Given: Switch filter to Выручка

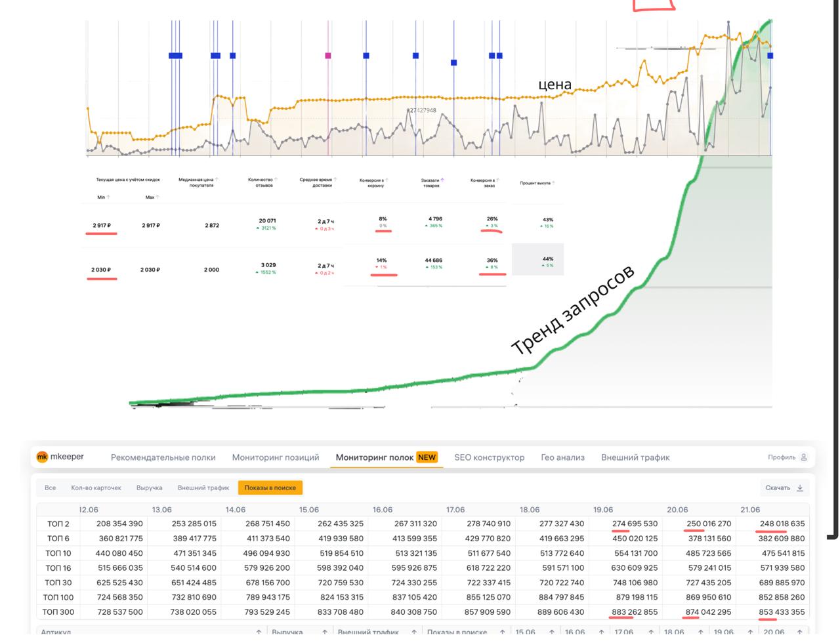Looking at the screenshot, I should (149, 487).
